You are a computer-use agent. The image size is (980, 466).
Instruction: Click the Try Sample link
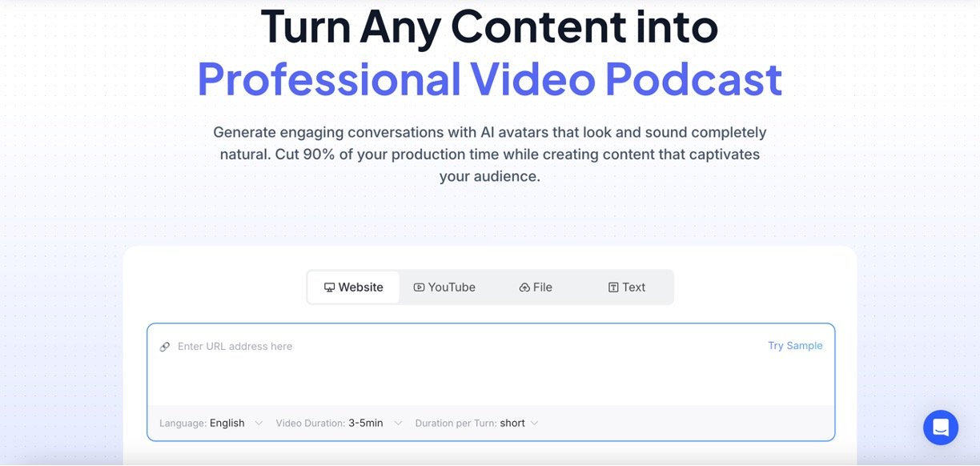tap(795, 345)
